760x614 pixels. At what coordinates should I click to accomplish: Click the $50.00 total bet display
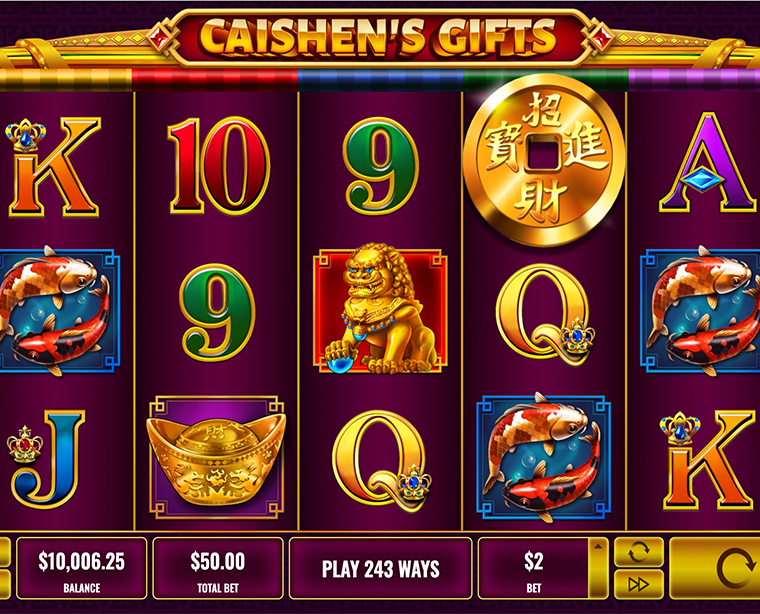click(218, 568)
